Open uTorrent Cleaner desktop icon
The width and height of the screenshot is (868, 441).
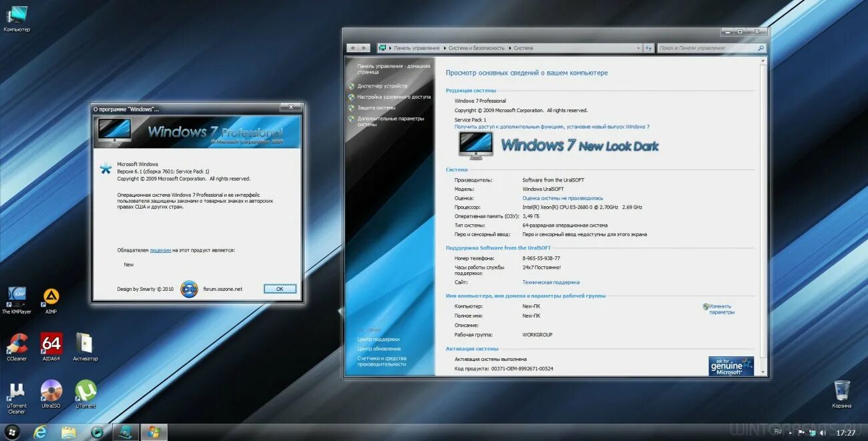coord(17,398)
